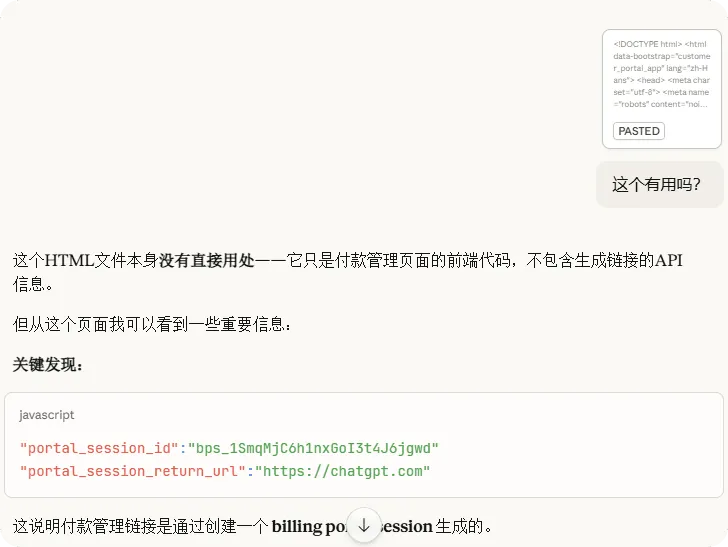Click the bold phrase "没有直接用处"

pos(206,260)
